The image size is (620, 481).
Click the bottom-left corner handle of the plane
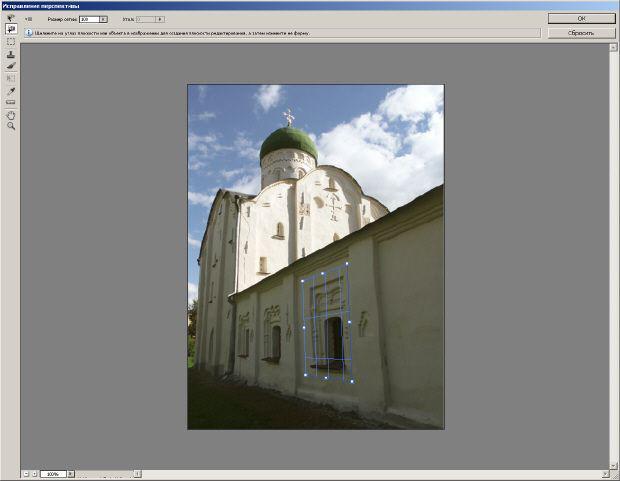click(x=305, y=375)
